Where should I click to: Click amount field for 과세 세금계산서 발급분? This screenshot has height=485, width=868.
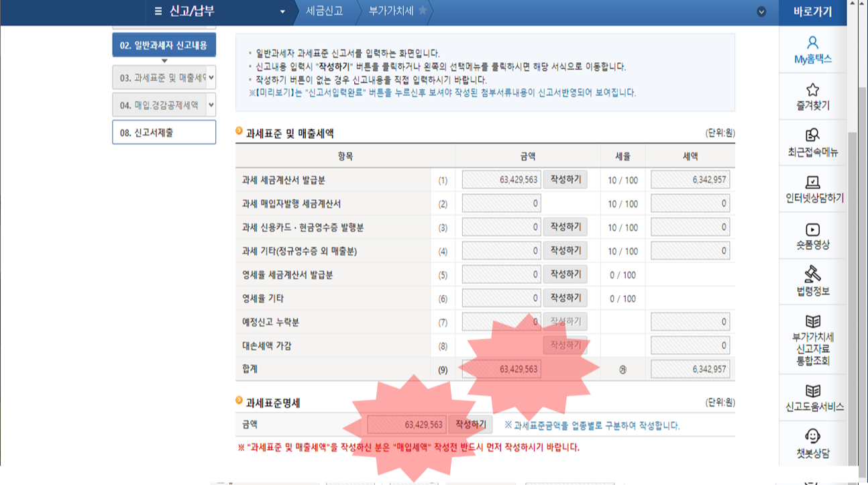(501, 180)
